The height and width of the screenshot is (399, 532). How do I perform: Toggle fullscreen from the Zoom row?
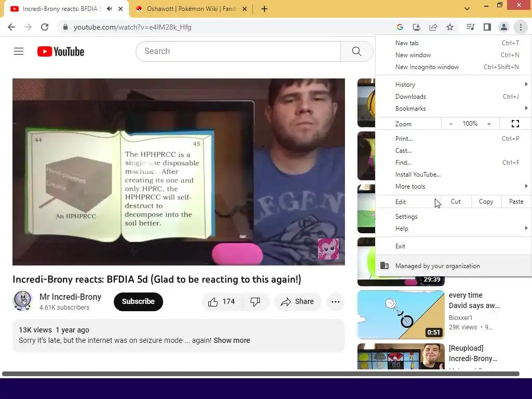point(515,124)
